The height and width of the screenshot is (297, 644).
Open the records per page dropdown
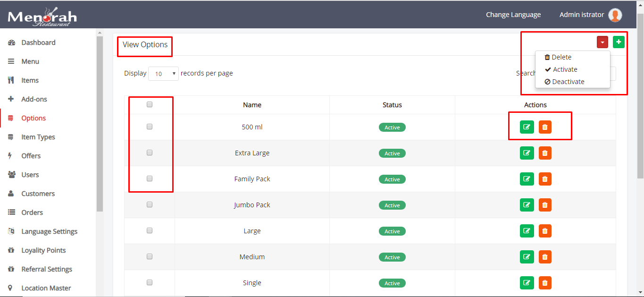click(x=163, y=74)
